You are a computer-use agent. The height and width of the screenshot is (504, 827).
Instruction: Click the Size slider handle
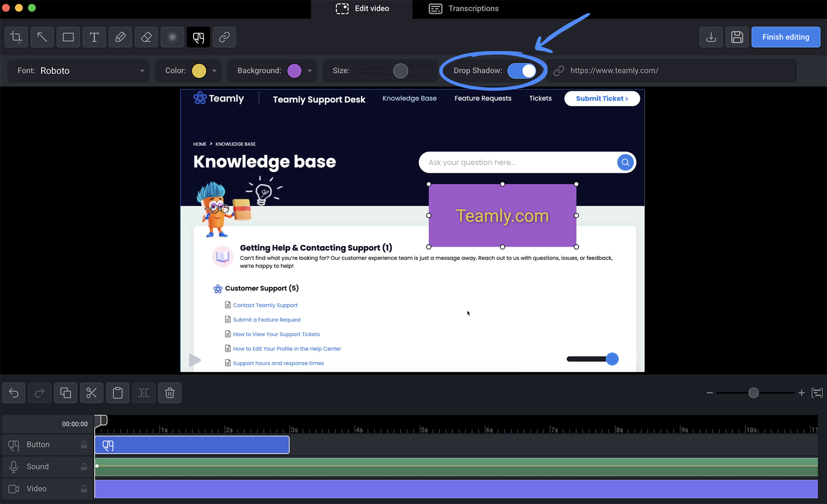(400, 71)
